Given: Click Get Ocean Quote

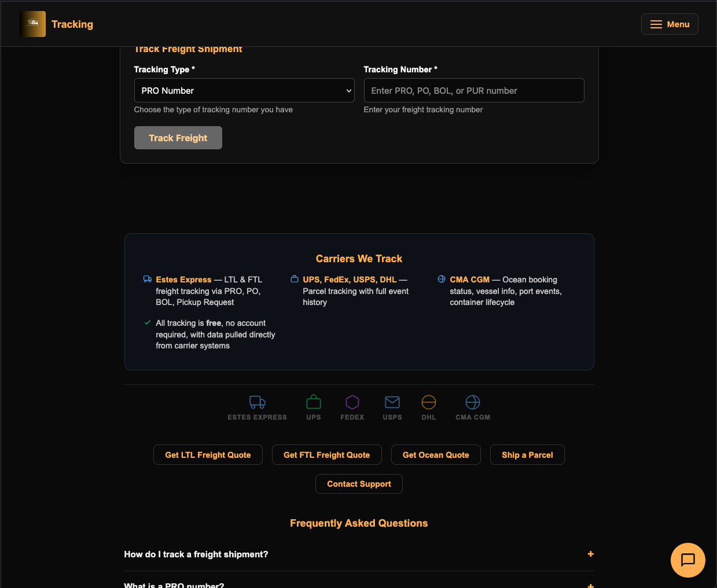Looking at the screenshot, I should coord(436,454).
